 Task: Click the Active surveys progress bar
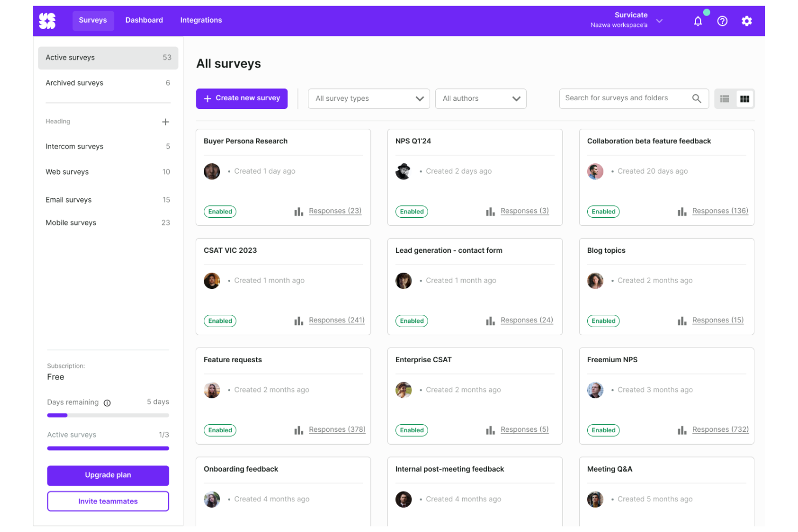[108, 448]
